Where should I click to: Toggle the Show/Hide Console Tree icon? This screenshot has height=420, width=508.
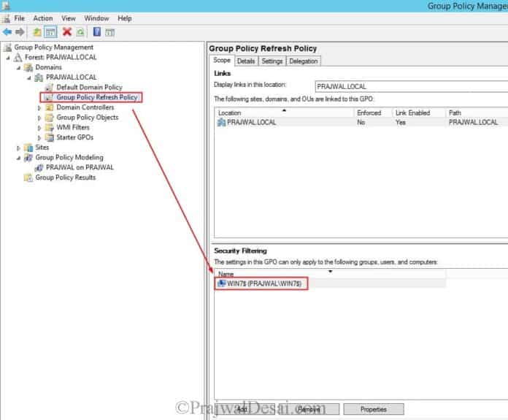click(x=50, y=32)
